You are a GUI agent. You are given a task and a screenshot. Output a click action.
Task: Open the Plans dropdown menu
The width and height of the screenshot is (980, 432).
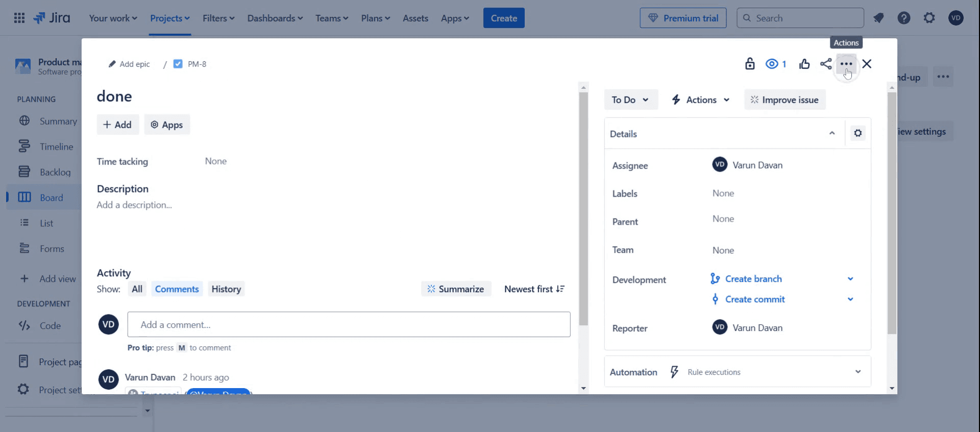click(375, 18)
